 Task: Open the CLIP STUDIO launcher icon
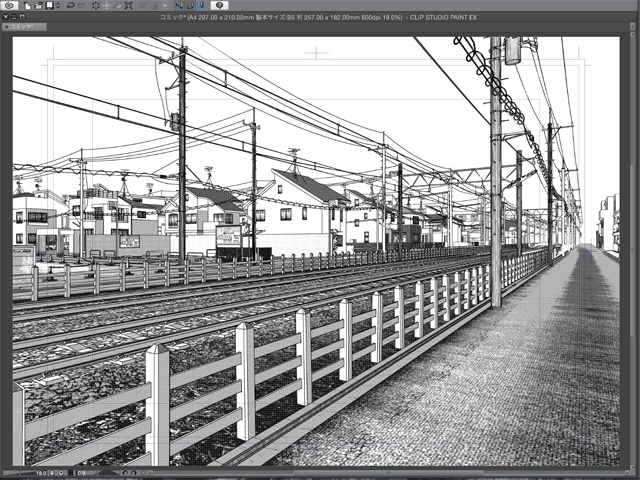pyautogui.click(x=9, y=5)
